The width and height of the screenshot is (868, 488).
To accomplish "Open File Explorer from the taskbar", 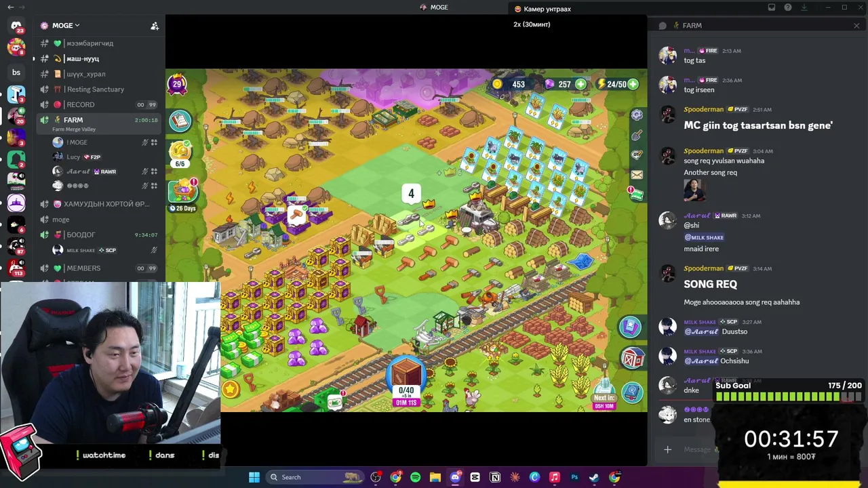I will coord(435,477).
